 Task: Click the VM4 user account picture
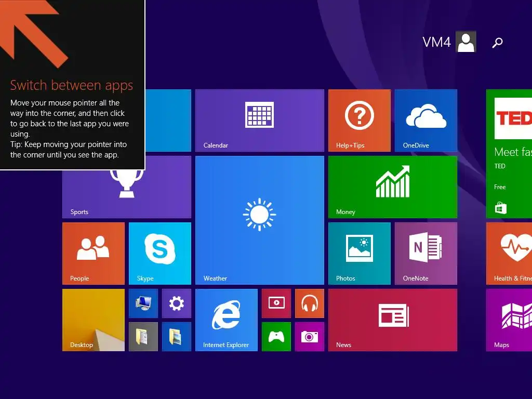point(466,42)
